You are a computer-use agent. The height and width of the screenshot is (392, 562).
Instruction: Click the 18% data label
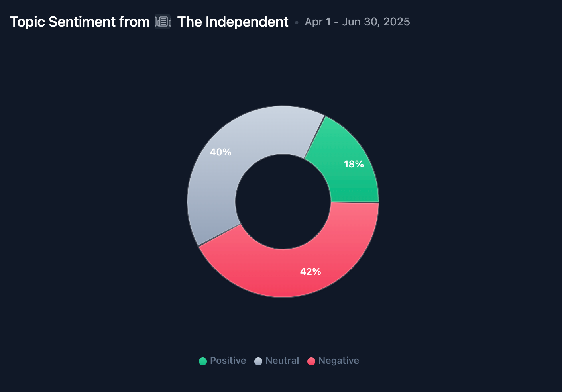pyautogui.click(x=354, y=164)
